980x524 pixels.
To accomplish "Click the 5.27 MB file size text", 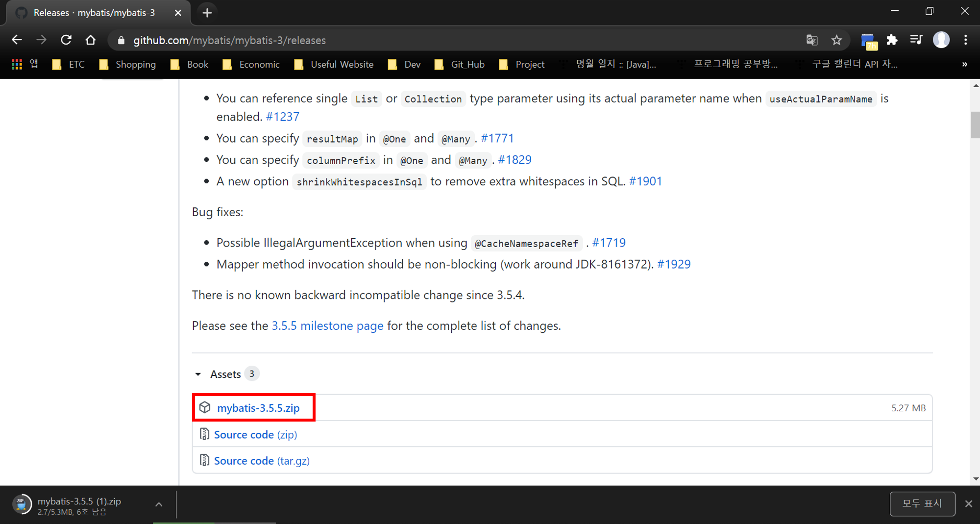I will 908,408.
